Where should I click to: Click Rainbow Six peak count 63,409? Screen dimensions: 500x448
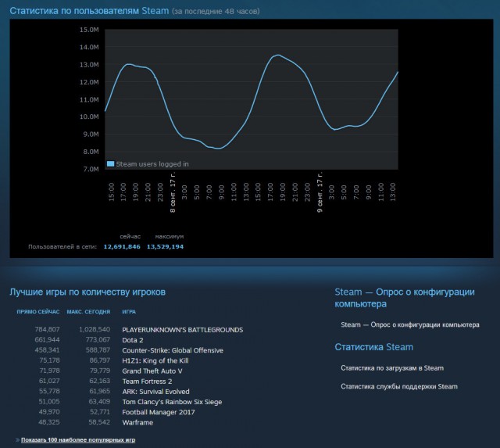tap(99, 401)
